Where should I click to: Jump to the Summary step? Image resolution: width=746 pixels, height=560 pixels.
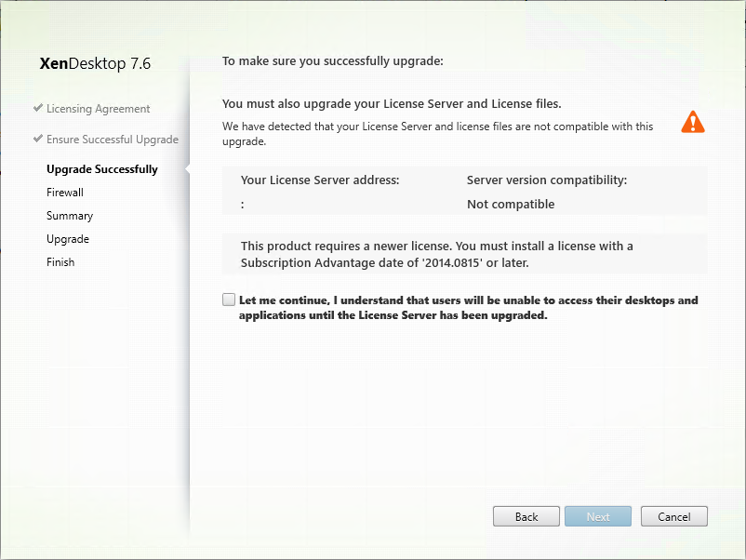pyautogui.click(x=70, y=216)
